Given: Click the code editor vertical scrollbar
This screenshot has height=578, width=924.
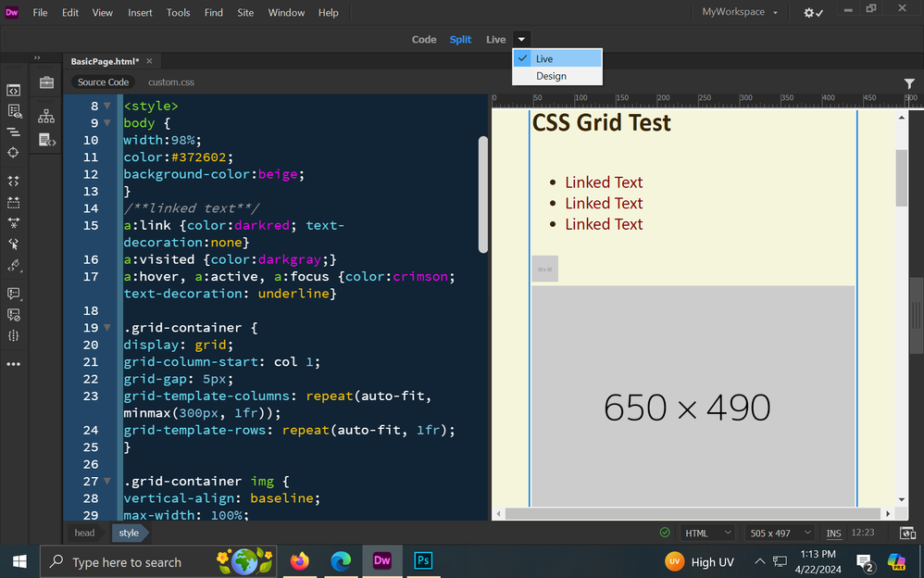Looking at the screenshot, I should pyautogui.click(x=483, y=195).
